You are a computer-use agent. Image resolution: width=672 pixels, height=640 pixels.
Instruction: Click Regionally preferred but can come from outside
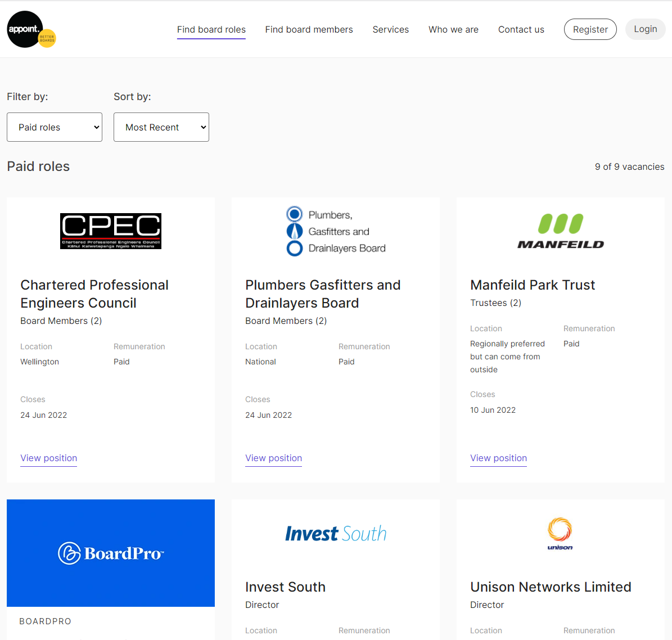(507, 357)
